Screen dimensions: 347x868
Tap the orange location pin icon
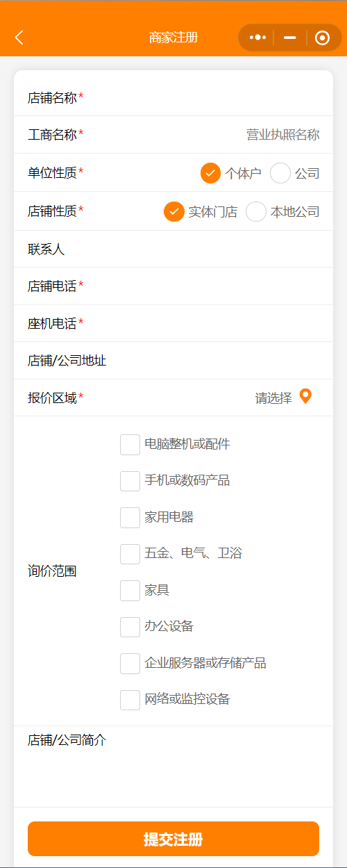point(305,397)
